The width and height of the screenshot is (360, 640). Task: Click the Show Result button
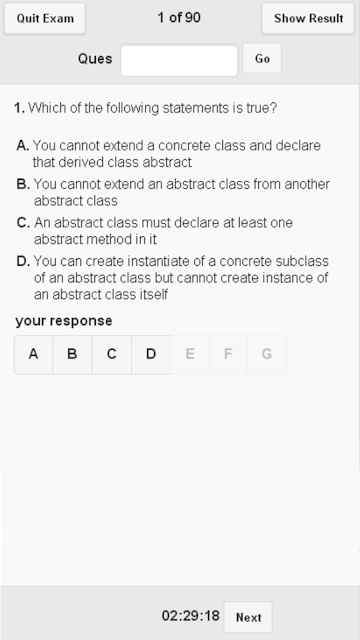(x=308, y=18)
